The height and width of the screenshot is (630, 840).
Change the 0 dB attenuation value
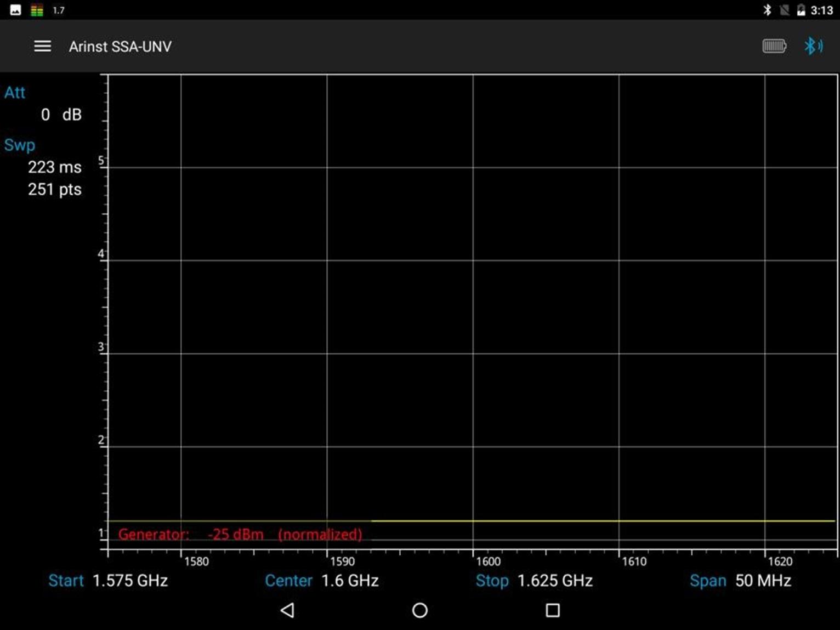60,115
